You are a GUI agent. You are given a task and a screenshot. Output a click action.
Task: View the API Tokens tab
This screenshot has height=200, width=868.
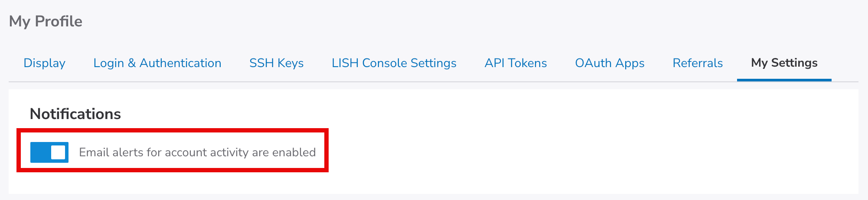tap(516, 63)
